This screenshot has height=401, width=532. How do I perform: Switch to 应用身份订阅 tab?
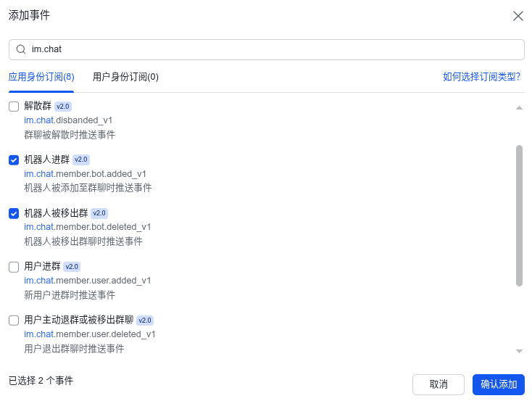(41, 77)
